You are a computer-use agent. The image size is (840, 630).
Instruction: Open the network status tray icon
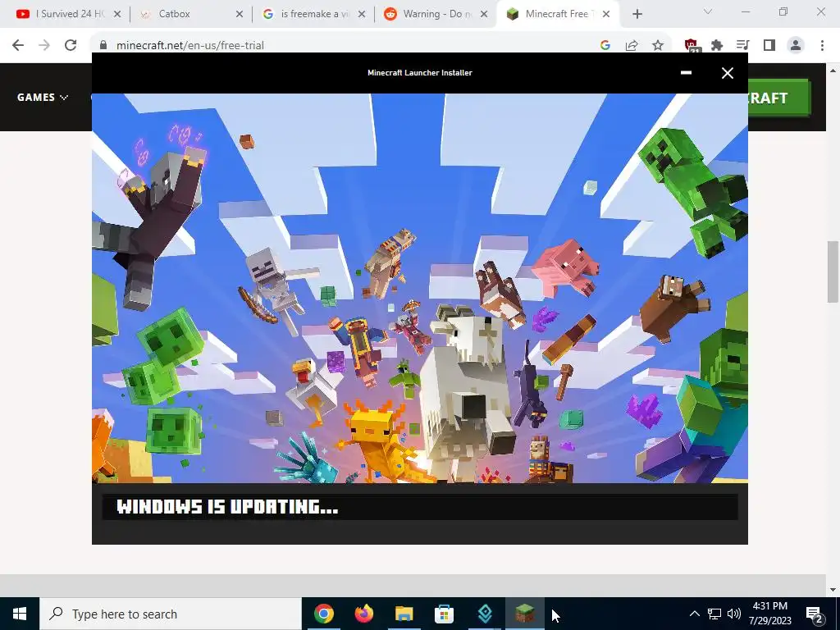click(x=714, y=614)
